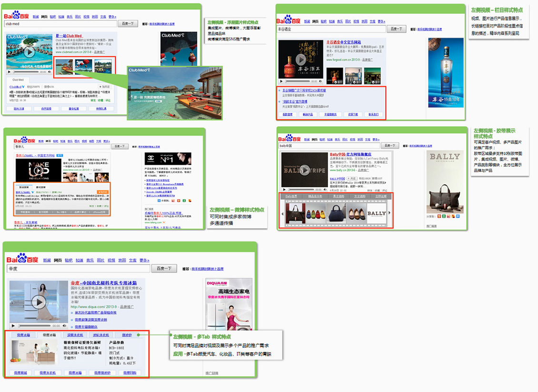Click 百度一下 beside 丰谷酒业 search
Viewport: 538px width, 392px height.
396,29
